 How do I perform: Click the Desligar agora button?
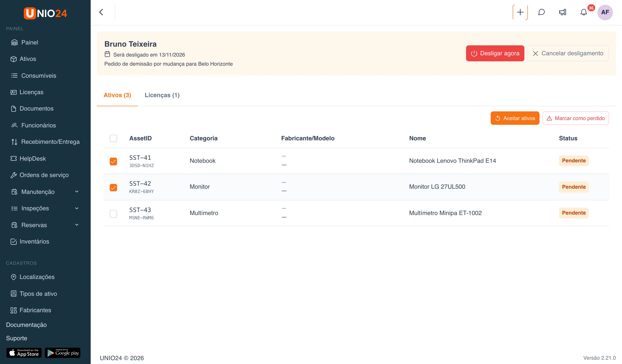[495, 53]
